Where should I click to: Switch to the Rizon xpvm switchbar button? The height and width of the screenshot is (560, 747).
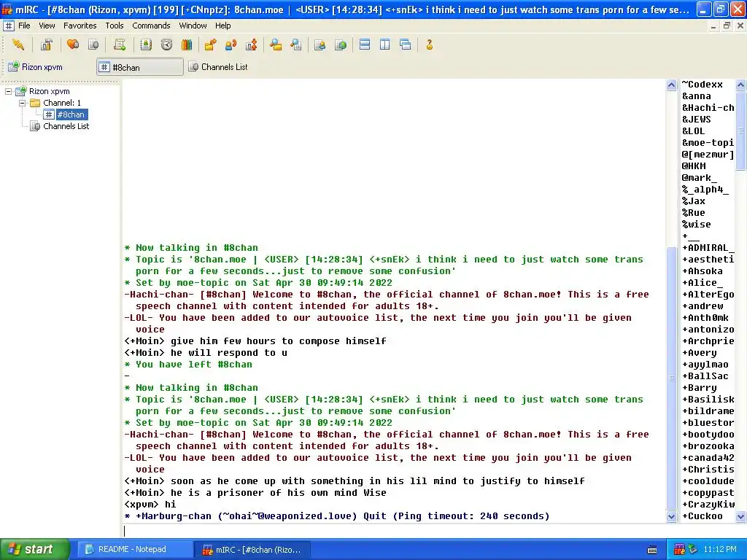49,67
